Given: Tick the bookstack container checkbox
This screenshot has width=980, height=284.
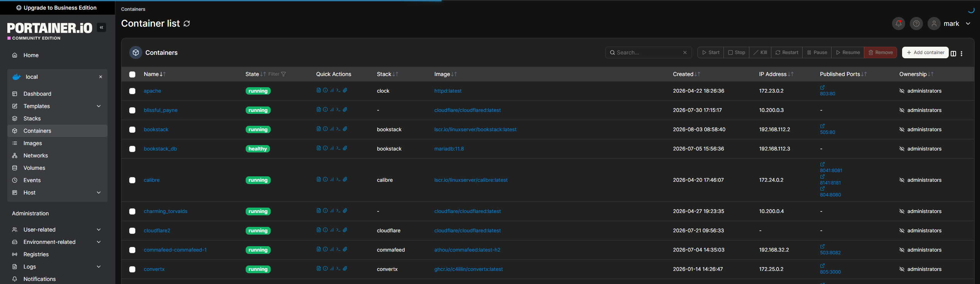Looking at the screenshot, I should [132, 130].
